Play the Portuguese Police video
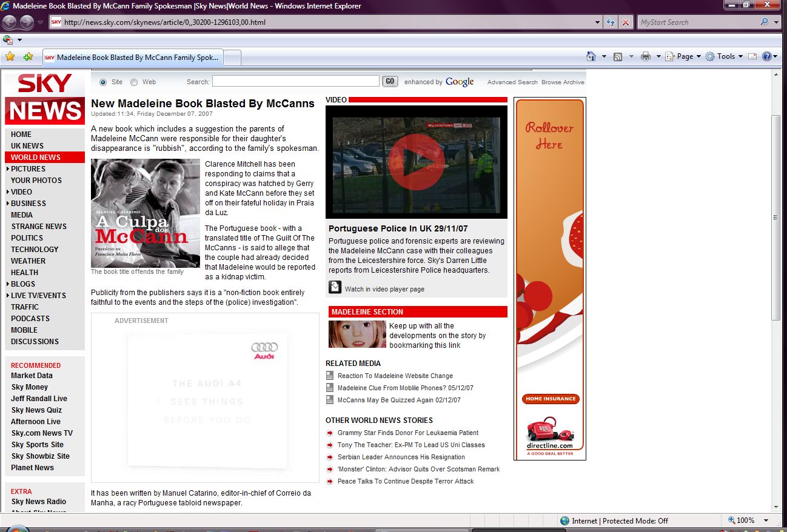The height and width of the screenshot is (532, 787). point(416,162)
